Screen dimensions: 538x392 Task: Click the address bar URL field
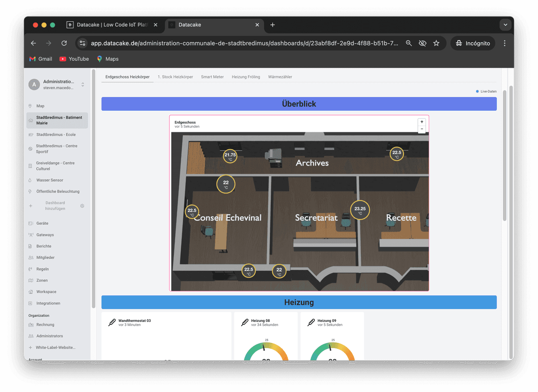click(x=244, y=43)
